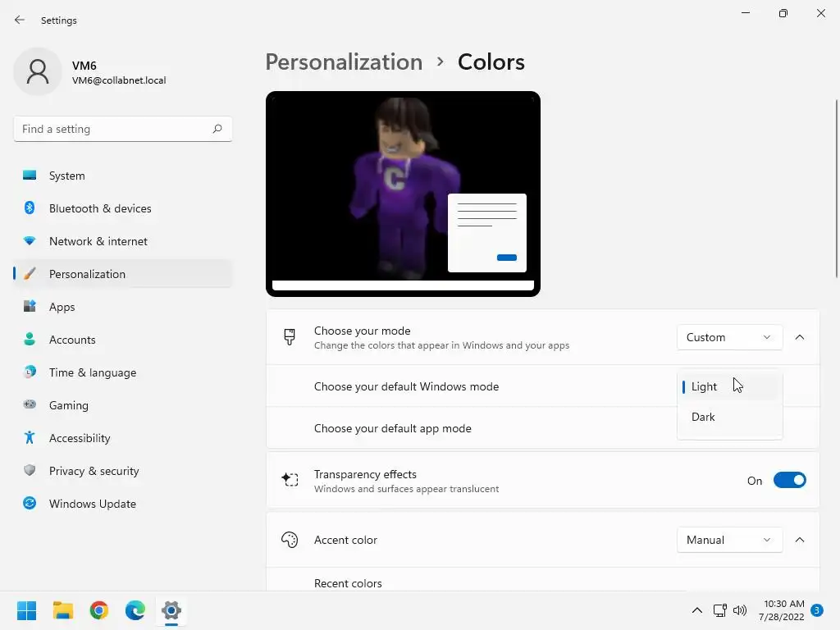This screenshot has width=840, height=630.
Task: Click the Choose your mode brush icon
Action: coord(290,337)
